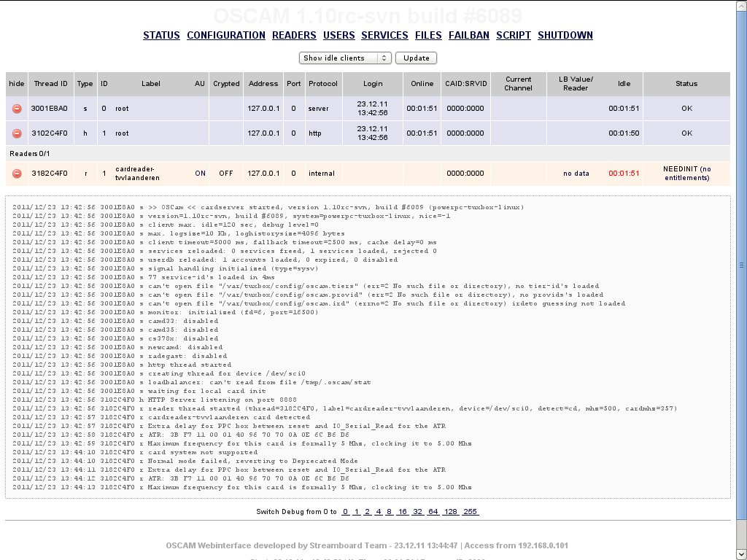The image size is (747, 560).
Task: Open the SERVICES page
Action: click(384, 35)
